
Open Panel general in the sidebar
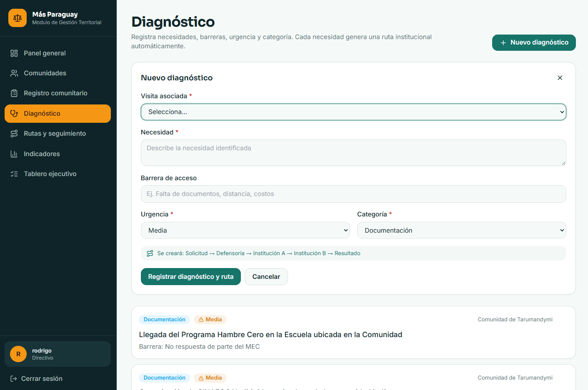58,53
